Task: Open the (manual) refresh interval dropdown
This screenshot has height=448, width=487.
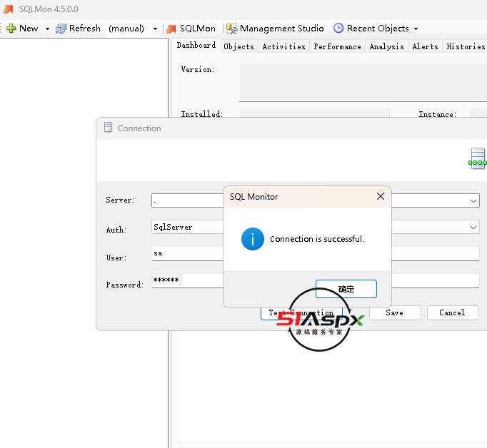Action: 155,29
